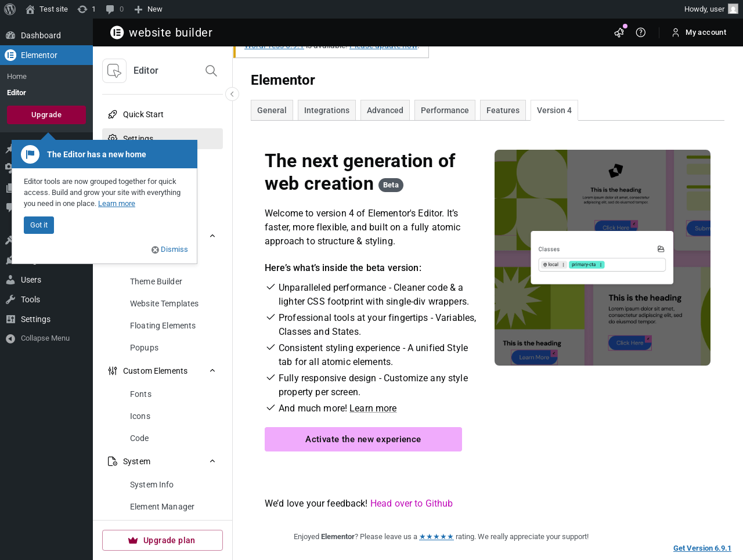
Task: Open Theme Builder in sidebar
Action: coord(156,281)
